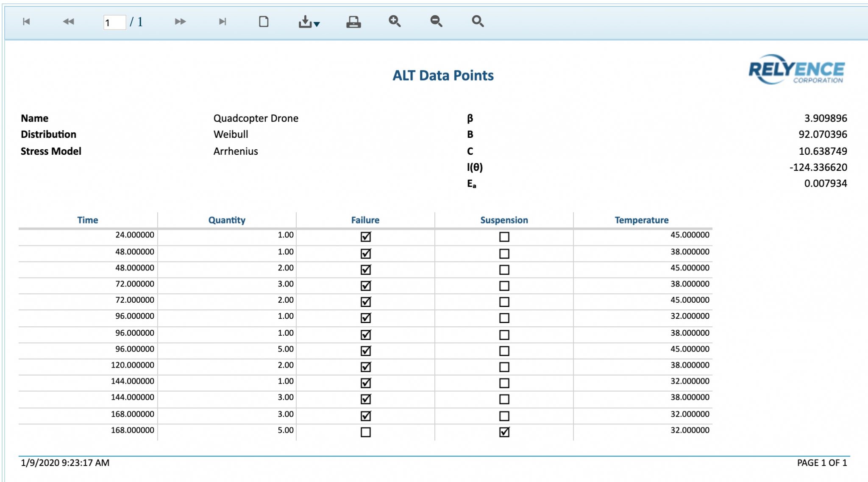
Task: Uncheck Suspension for the 168.000000 quantity 5 row
Action: pyautogui.click(x=504, y=432)
